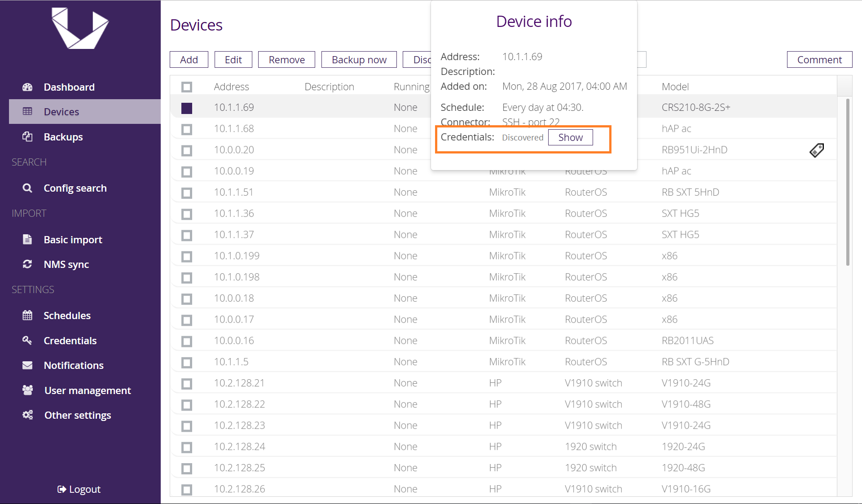Click the Description column header

click(x=329, y=87)
